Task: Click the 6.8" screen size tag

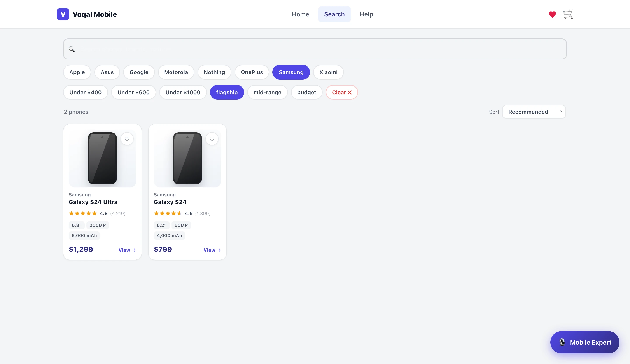Action: 77,225
